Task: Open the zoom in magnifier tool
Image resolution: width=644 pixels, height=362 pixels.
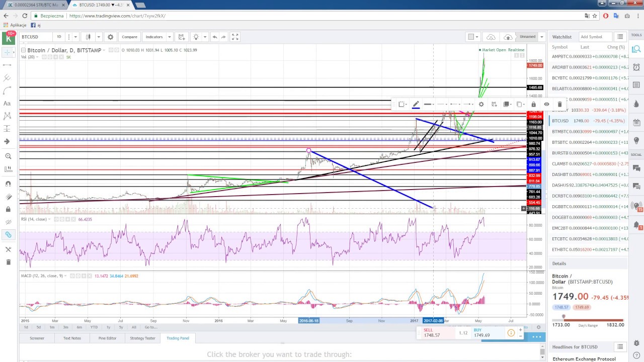Action: pos(8,156)
